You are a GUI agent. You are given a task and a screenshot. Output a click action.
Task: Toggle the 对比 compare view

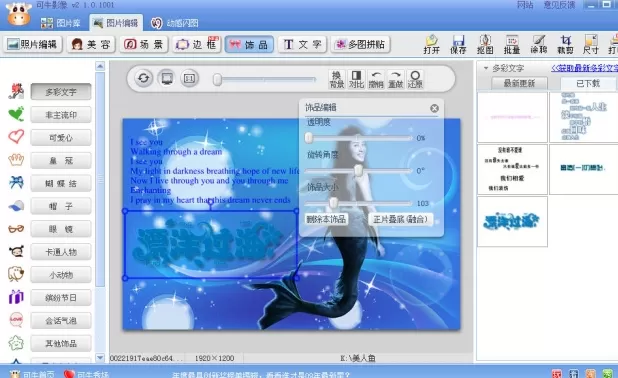pyautogui.click(x=356, y=79)
